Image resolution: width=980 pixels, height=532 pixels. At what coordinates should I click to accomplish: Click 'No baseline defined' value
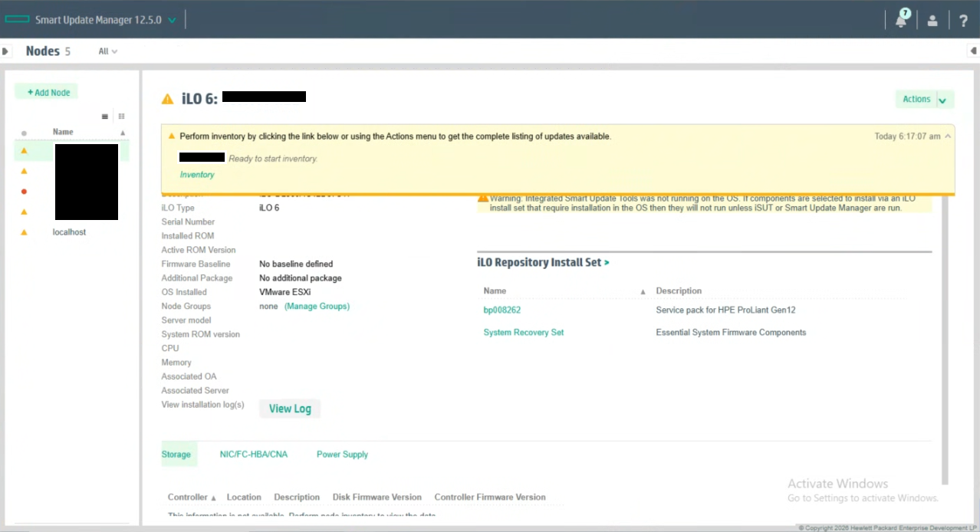tap(296, 264)
